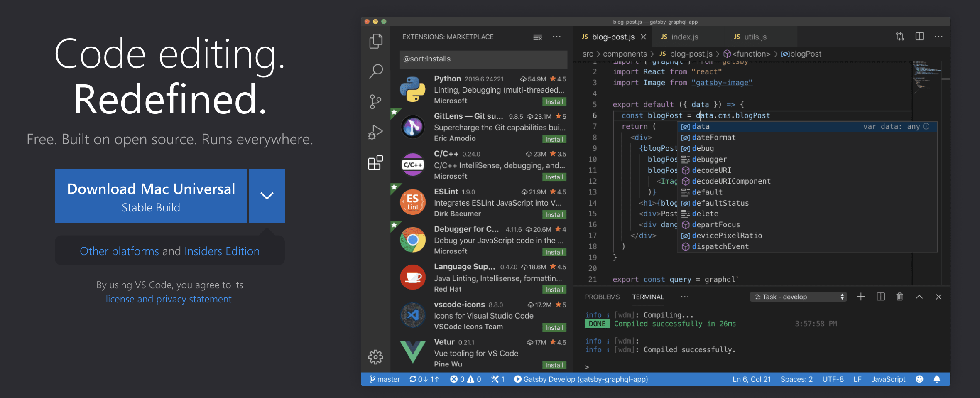The width and height of the screenshot is (980, 398).
Task: Open license and privacy statement link
Action: point(169,299)
